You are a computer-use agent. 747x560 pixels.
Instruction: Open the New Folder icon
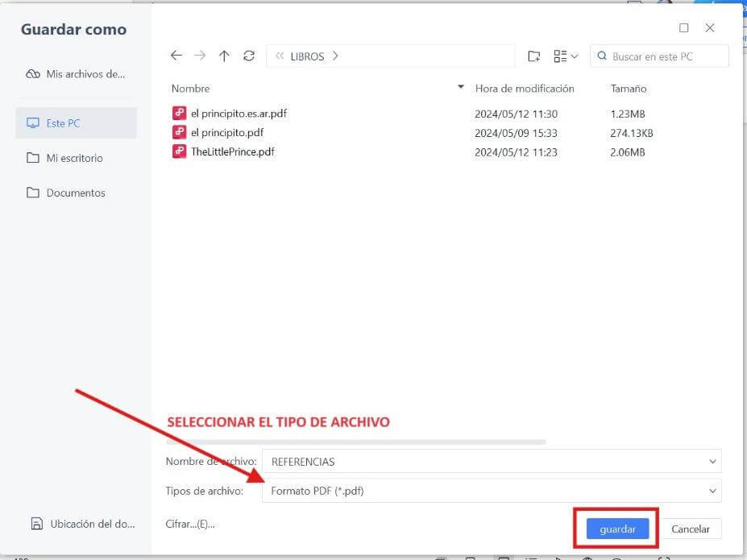[533, 56]
